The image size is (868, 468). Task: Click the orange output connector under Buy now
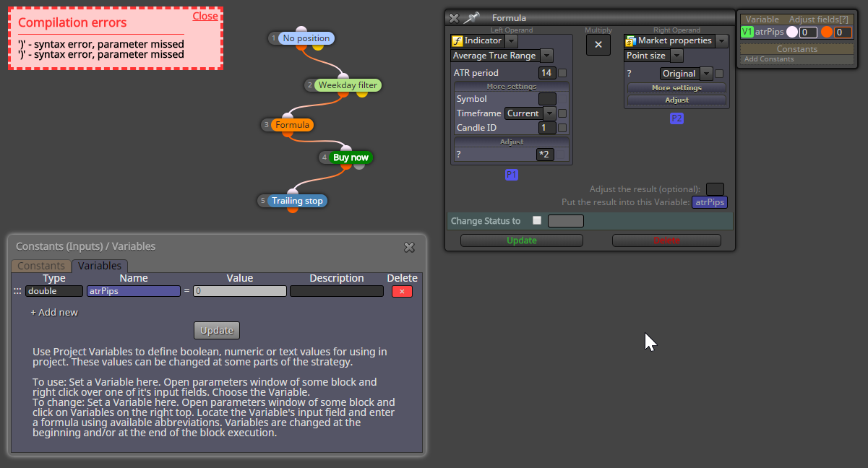[x=346, y=165]
